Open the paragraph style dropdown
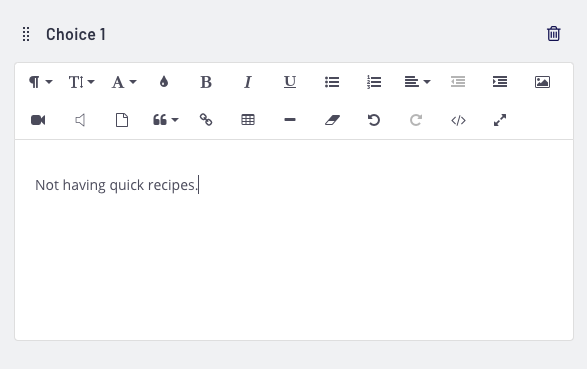The image size is (587, 369). [x=40, y=82]
